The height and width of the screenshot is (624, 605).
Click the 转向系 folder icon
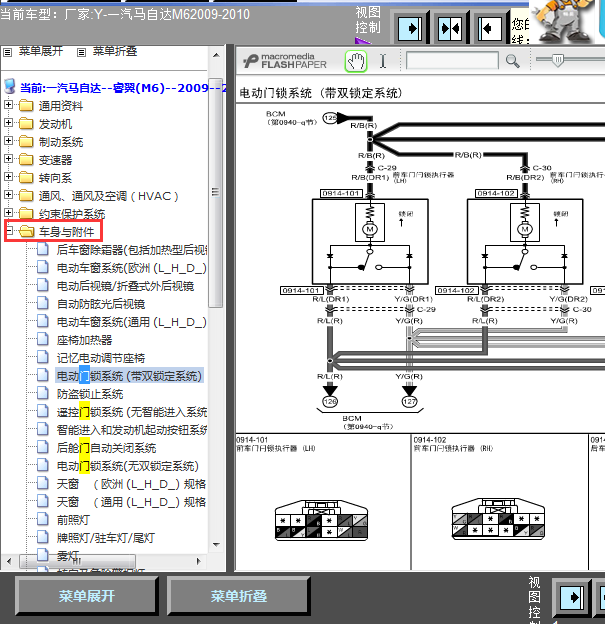(x=26, y=177)
